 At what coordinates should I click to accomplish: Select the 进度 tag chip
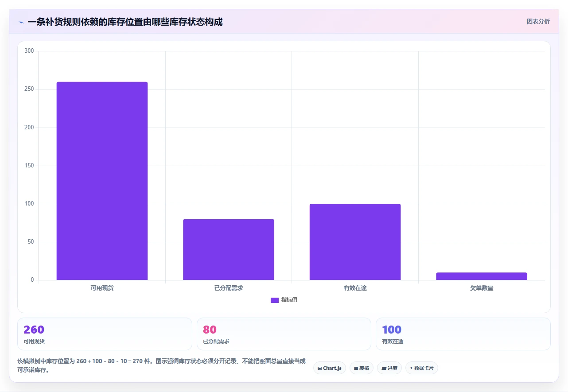[x=389, y=368]
